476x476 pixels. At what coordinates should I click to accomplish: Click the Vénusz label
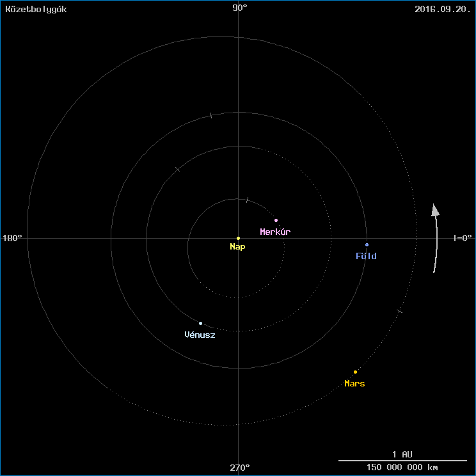(200, 335)
